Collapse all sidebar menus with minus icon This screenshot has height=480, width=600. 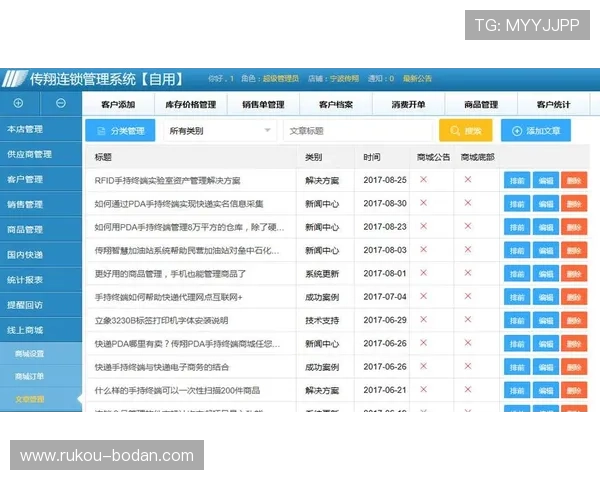(x=60, y=103)
